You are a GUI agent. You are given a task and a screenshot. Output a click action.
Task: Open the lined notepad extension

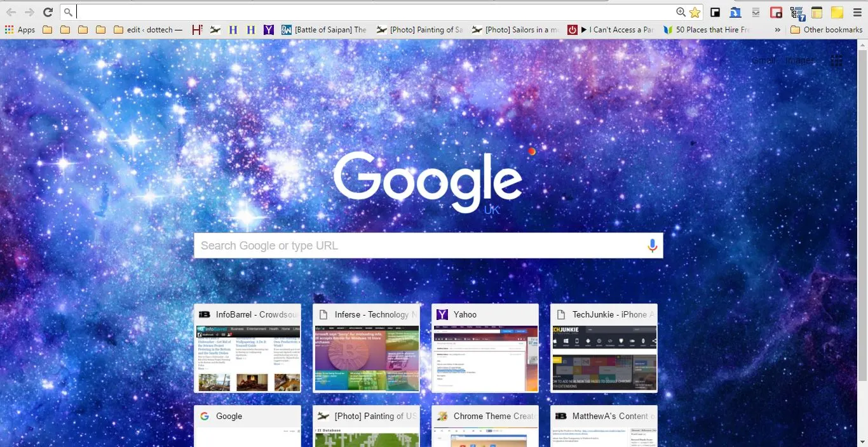click(817, 12)
